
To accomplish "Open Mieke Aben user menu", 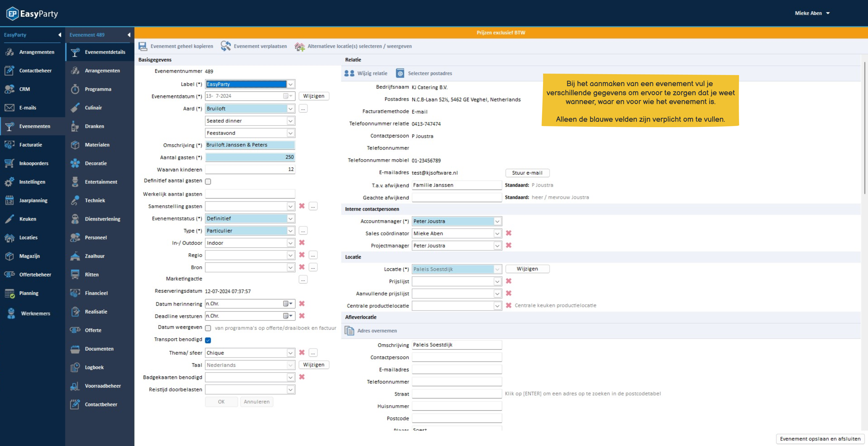I will point(812,13).
